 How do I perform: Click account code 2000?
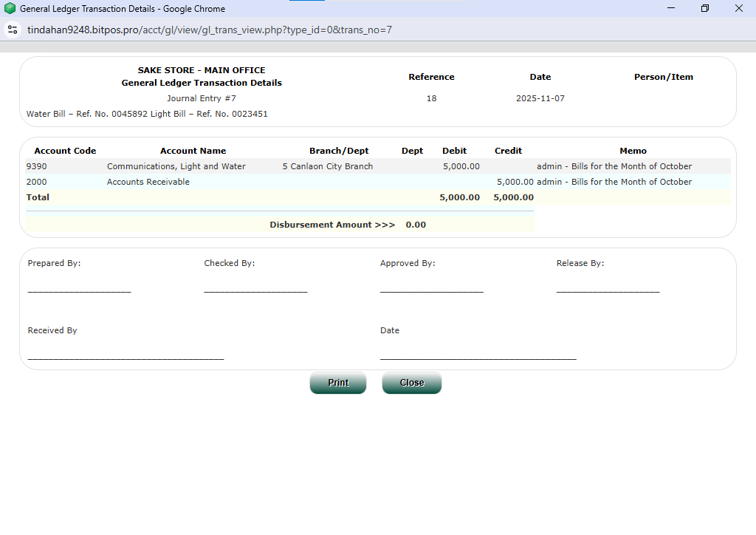(x=37, y=182)
